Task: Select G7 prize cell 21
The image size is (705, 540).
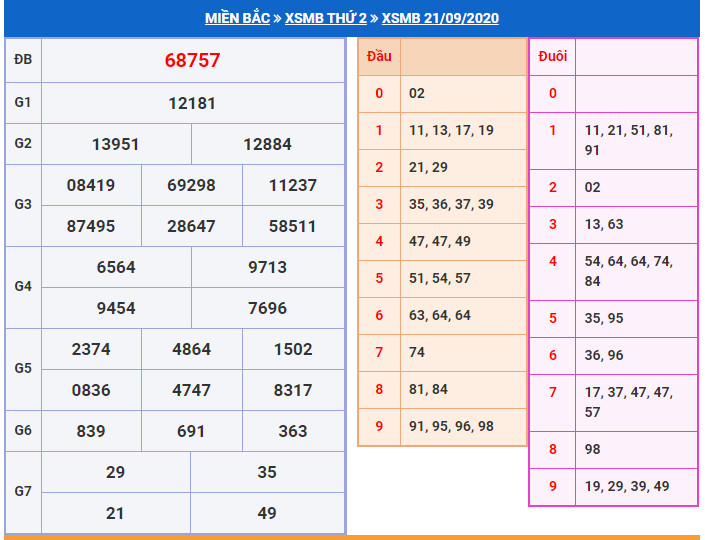Action: (115, 513)
